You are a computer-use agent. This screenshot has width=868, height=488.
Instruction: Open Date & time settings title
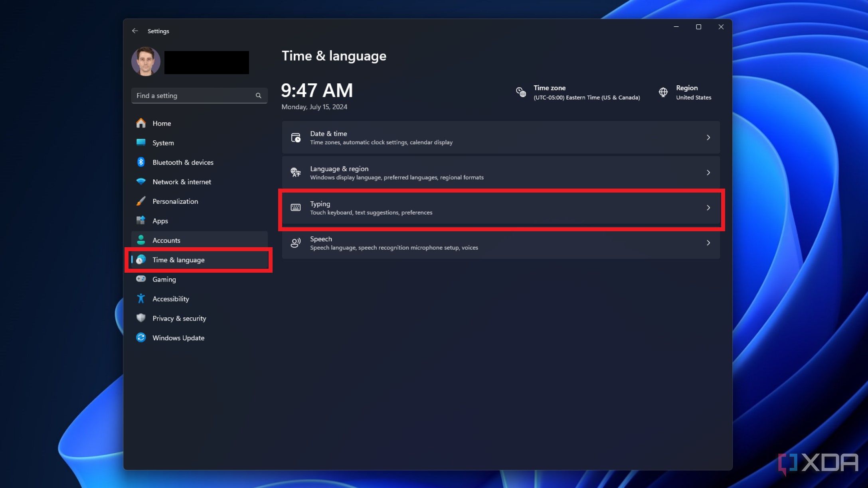pyautogui.click(x=328, y=134)
